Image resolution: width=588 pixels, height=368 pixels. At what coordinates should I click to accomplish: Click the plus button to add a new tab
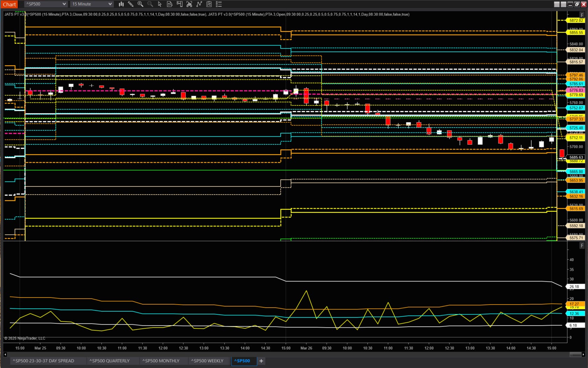261,361
